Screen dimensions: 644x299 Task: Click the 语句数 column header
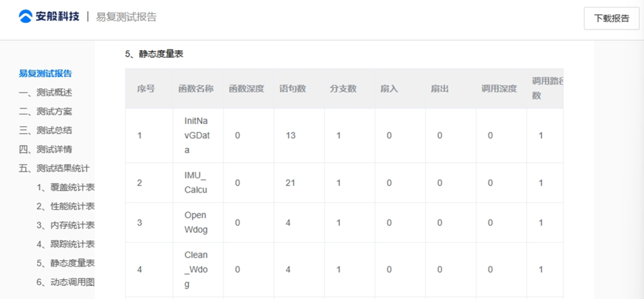(293, 89)
